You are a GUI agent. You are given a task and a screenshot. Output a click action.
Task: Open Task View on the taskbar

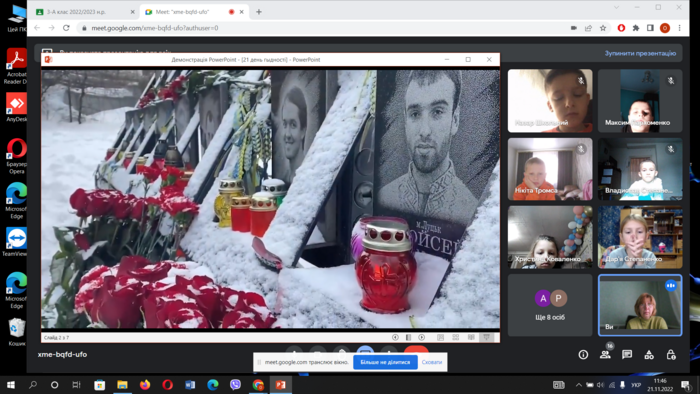point(76,385)
